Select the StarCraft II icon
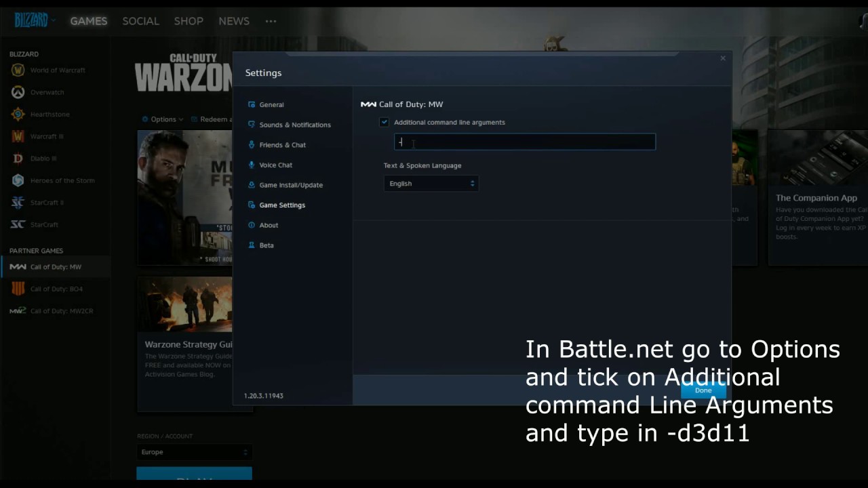Image resolution: width=868 pixels, height=488 pixels. click(x=18, y=203)
